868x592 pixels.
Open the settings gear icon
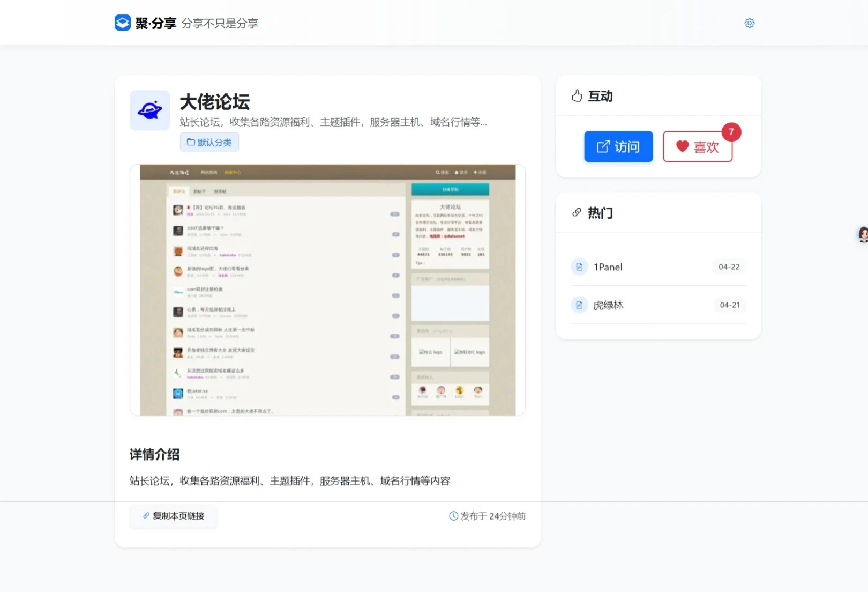[749, 23]
